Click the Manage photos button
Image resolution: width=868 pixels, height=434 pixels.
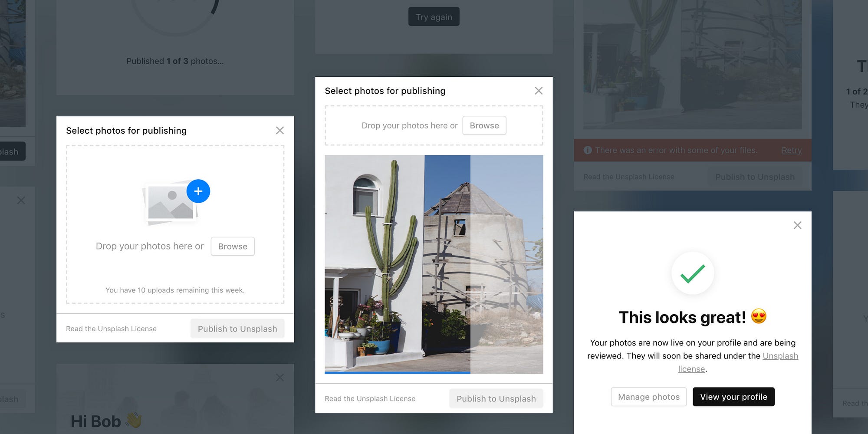tap(649, 397)
